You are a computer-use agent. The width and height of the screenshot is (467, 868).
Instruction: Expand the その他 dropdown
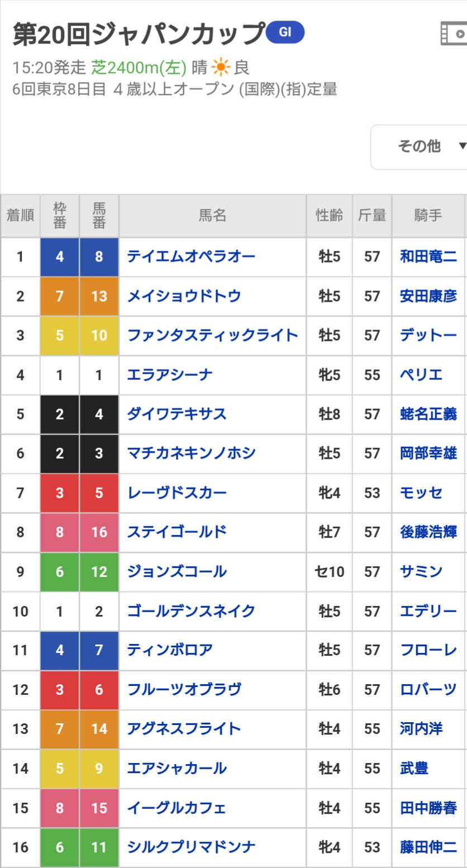pos(419,146)
